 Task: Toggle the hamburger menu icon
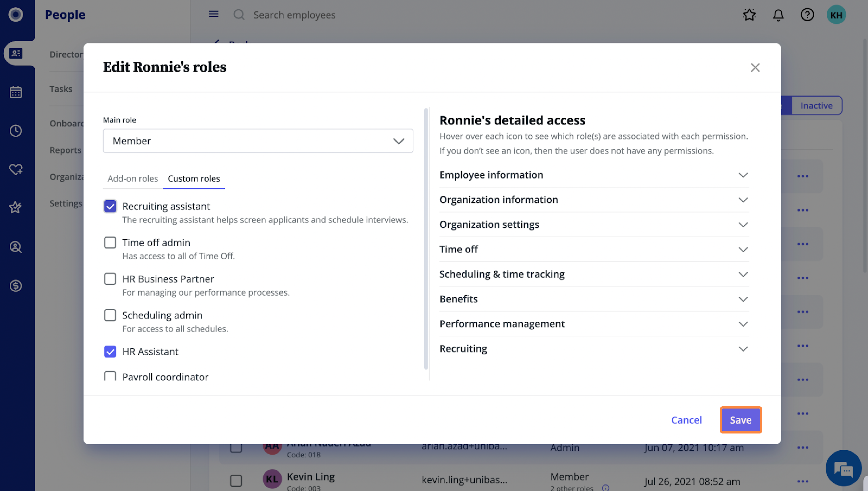tap(213, 14)
